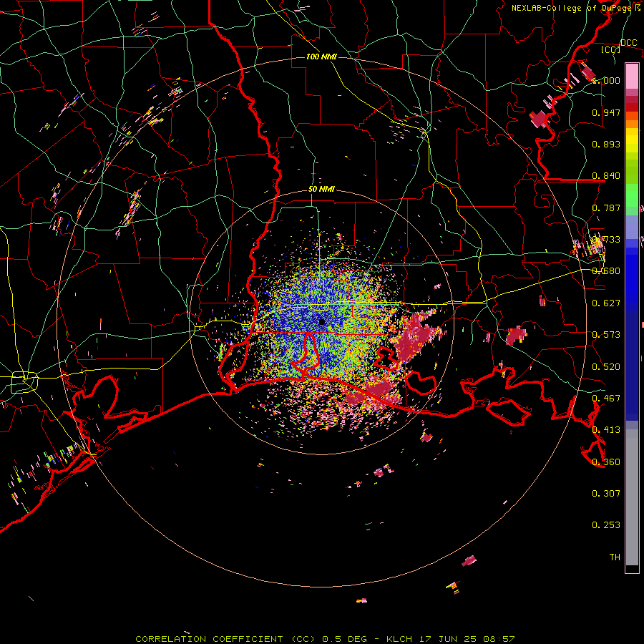Click the TH threshold label

(615, 557)
